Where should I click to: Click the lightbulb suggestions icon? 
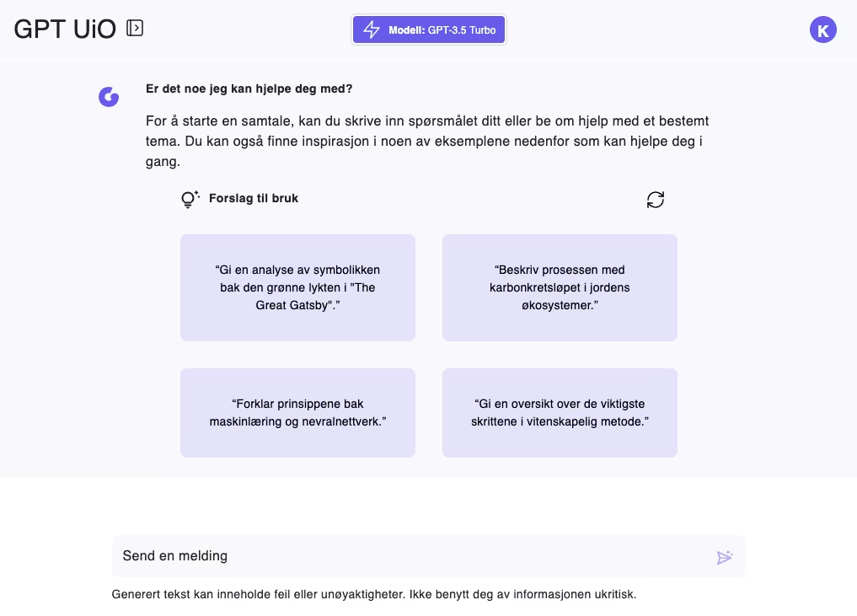(x=190, y=200)
